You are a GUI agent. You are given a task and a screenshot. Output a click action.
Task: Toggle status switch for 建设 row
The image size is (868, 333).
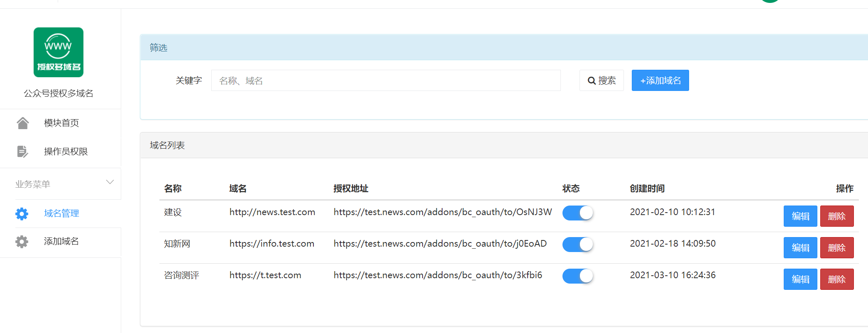578,213
